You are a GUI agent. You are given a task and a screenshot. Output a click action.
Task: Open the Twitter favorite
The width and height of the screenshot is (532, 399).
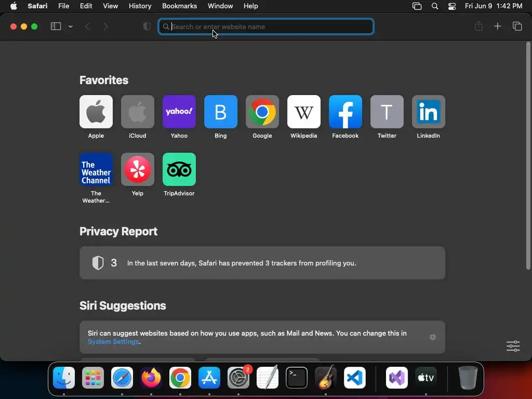(x=387, y=112)
